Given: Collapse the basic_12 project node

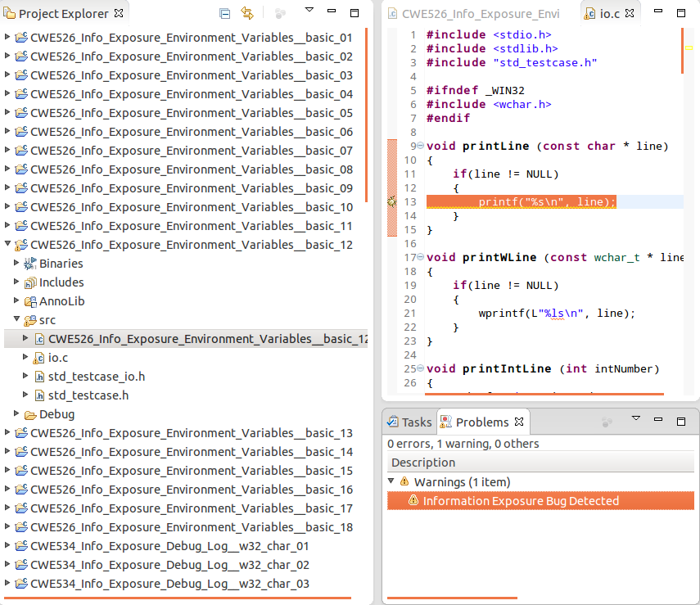Looking at the screenshot, I should (x=7, y=243).
